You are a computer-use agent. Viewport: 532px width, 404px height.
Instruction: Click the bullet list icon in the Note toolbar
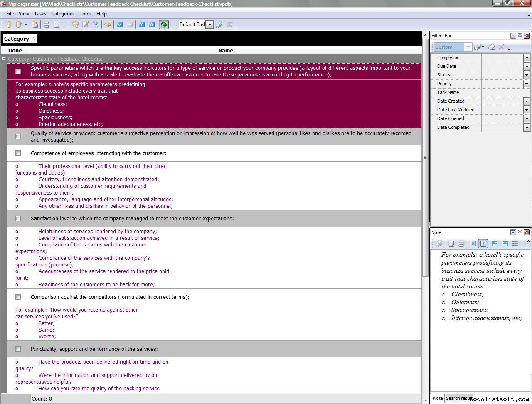tap(515, 244)
